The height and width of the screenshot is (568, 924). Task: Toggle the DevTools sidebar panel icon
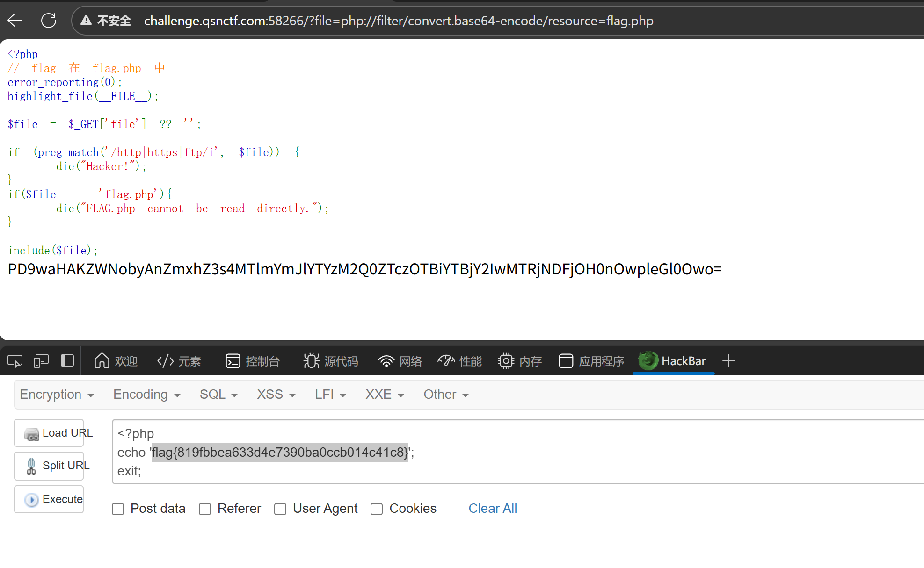[67, 361]
